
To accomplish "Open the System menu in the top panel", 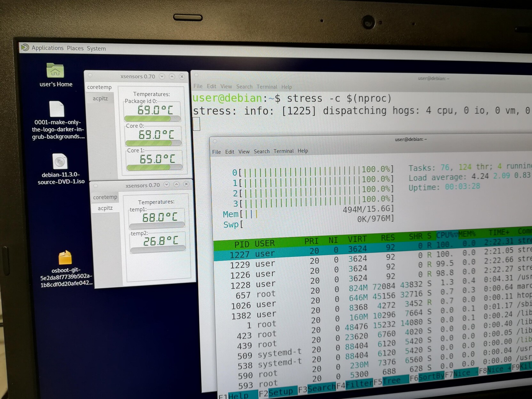I will [96, 49].
